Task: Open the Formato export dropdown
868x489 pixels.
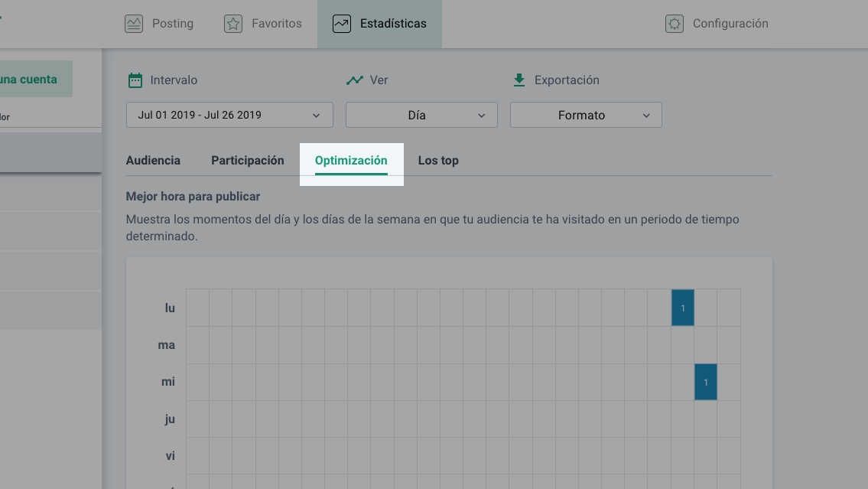Action: click(x=586, y=115)
